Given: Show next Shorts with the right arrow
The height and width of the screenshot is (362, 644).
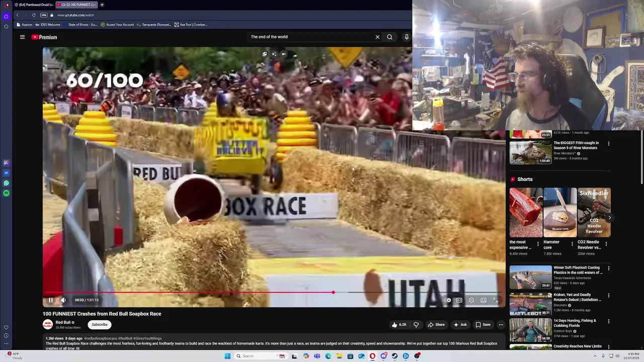Looking at the screenshot, I should pos(609,218).
